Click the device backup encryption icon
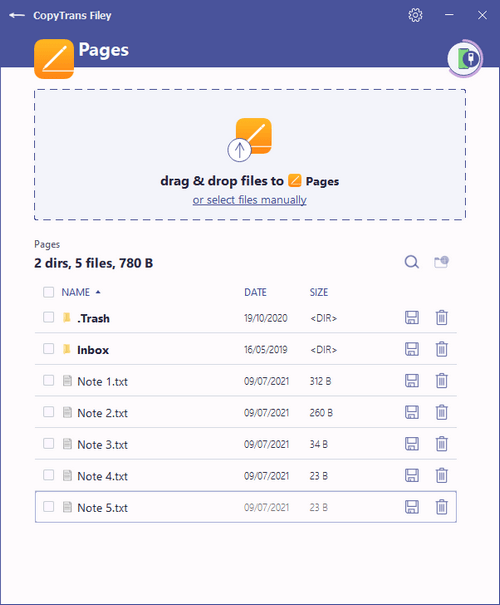The height and width of the screenshot is (605, 500). (x=465, y=59)
